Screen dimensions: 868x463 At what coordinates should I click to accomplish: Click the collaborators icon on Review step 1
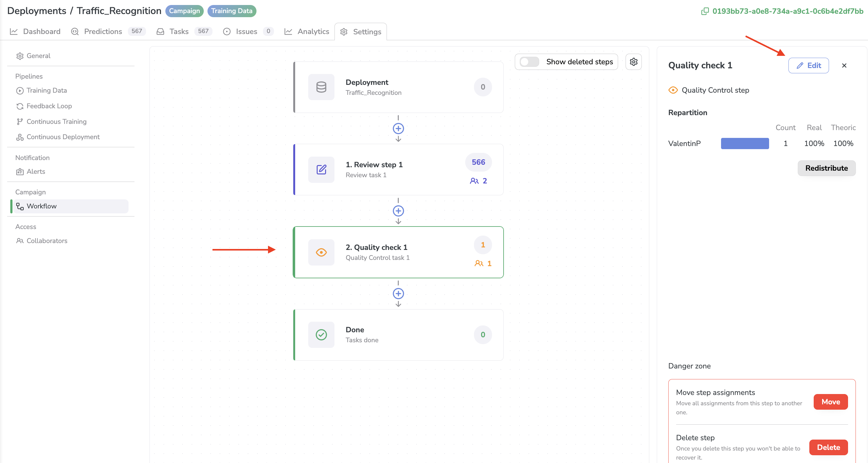474,181
